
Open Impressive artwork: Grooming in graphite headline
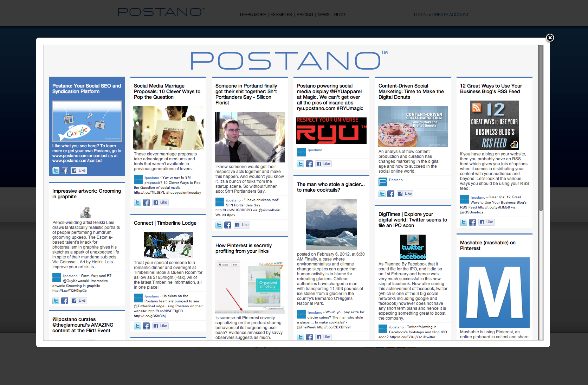[86, 194]
